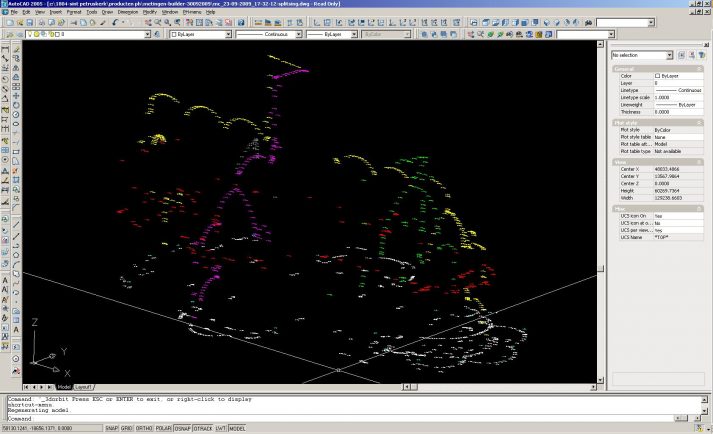Toggle MODEL space button in status bar

[237, 428]
